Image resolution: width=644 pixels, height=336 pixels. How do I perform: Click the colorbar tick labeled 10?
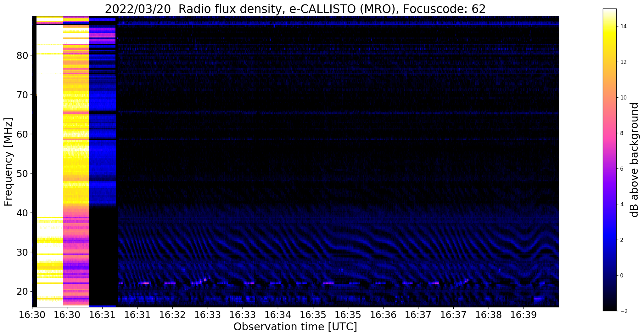click(x=623, y=98)
